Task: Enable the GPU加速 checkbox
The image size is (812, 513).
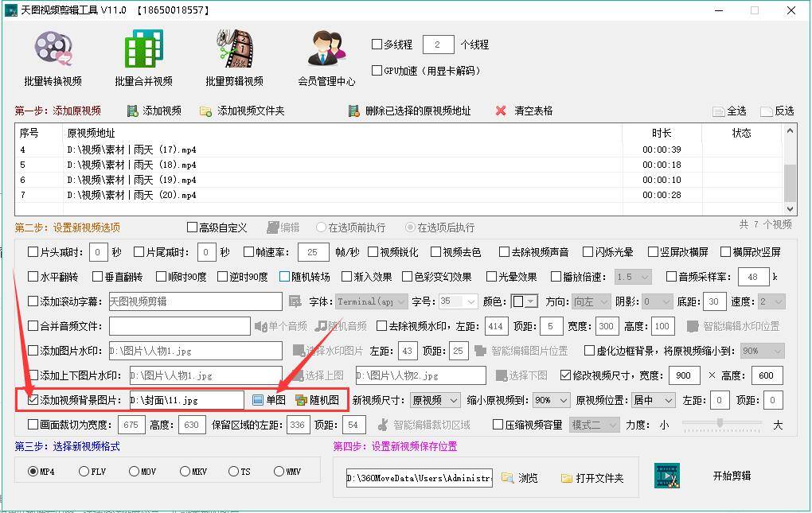Action: coord(377,70)
